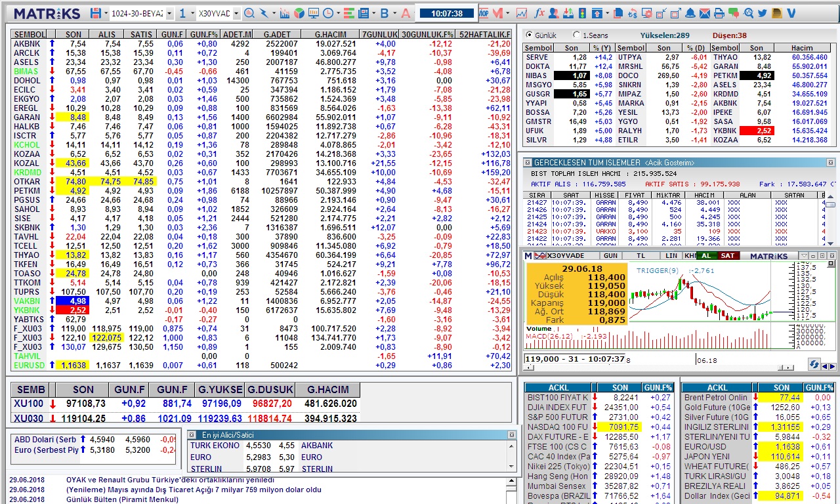The image size is (840, 504).
Task: Select the Günlük radio button
Action: (x=528, y=35)
